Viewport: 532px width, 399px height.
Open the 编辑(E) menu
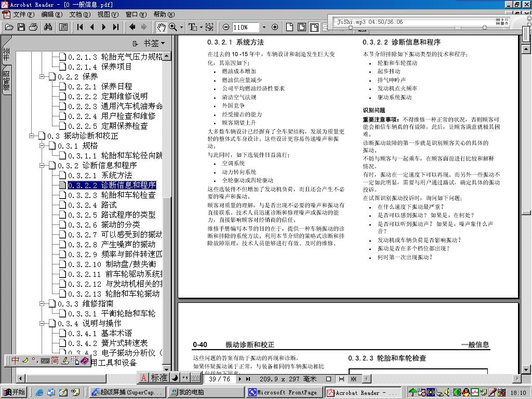52,14
